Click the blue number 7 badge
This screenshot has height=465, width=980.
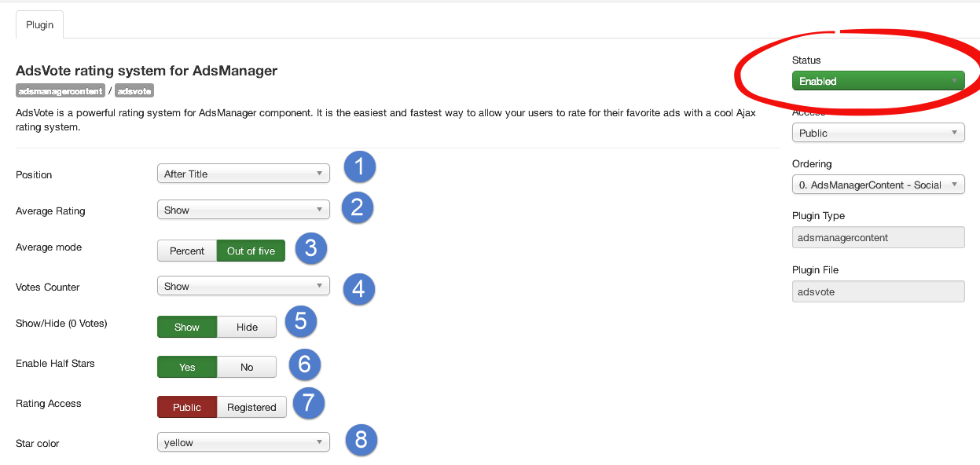pos(308,403)
